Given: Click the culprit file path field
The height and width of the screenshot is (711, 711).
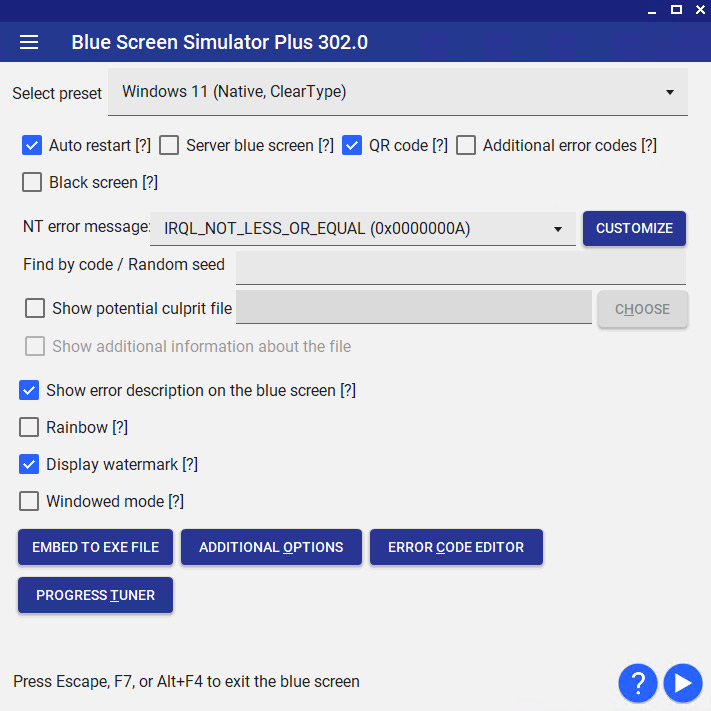Looking at the screenshot, I should pyautogui.click(x=414, y=307).
